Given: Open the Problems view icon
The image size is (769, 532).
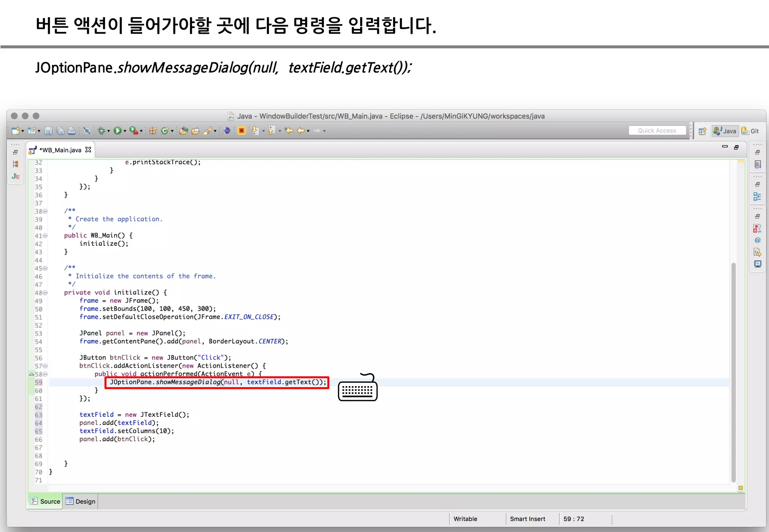Looking at the screenshot, I should click(757, 228).
